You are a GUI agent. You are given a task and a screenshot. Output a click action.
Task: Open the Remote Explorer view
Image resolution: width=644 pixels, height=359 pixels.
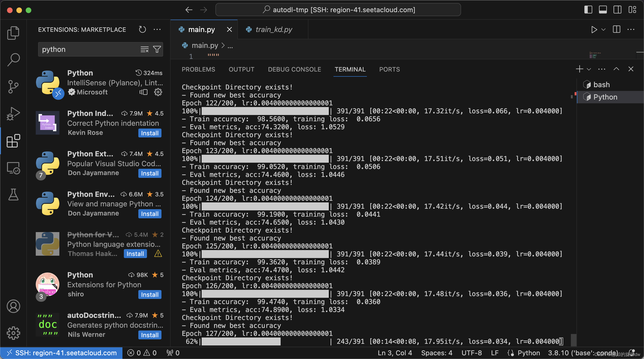(13, 168)
